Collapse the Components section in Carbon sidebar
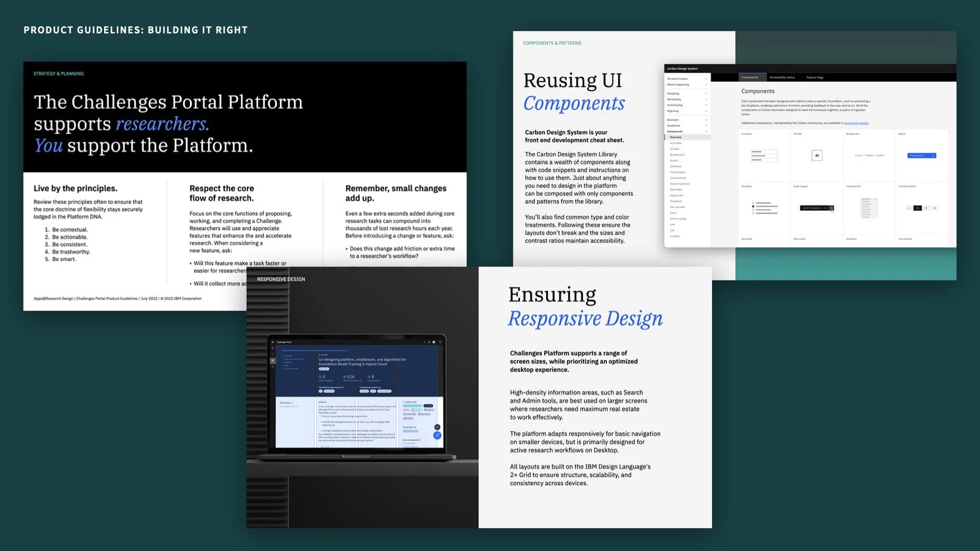 click(x=706, y=132)
